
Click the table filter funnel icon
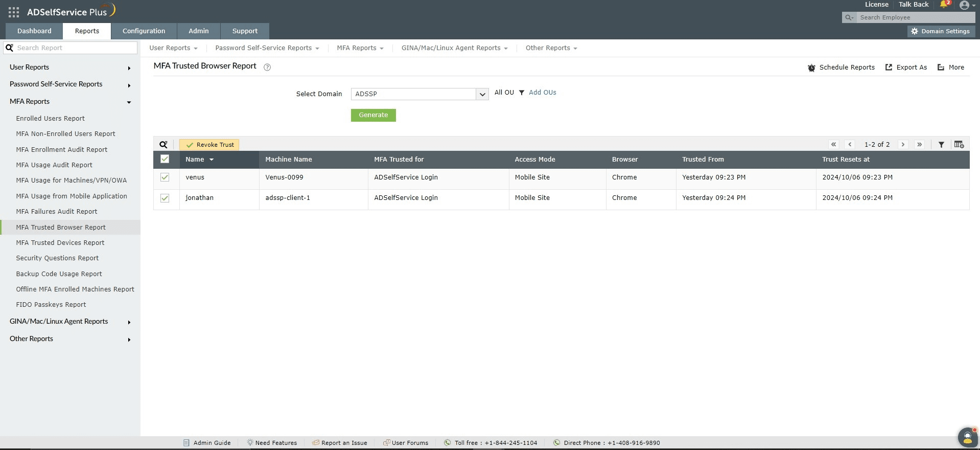pos(941,145)
